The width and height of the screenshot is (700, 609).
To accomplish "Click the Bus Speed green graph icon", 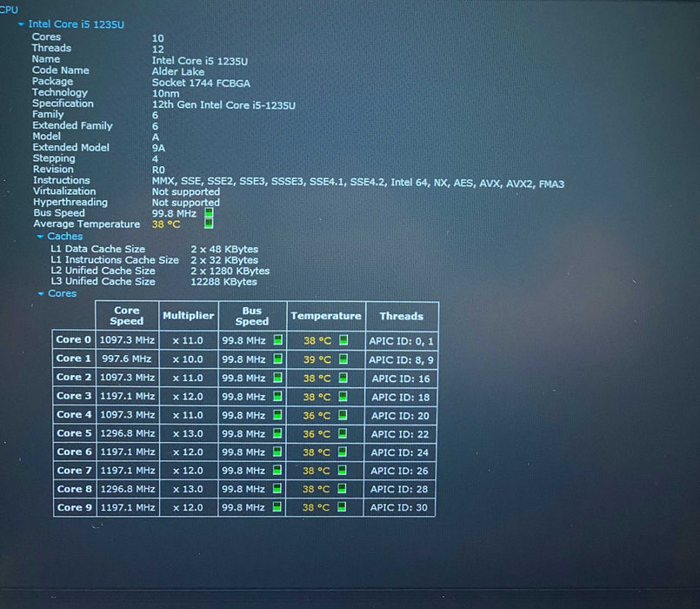I will (x=209, y=212).
